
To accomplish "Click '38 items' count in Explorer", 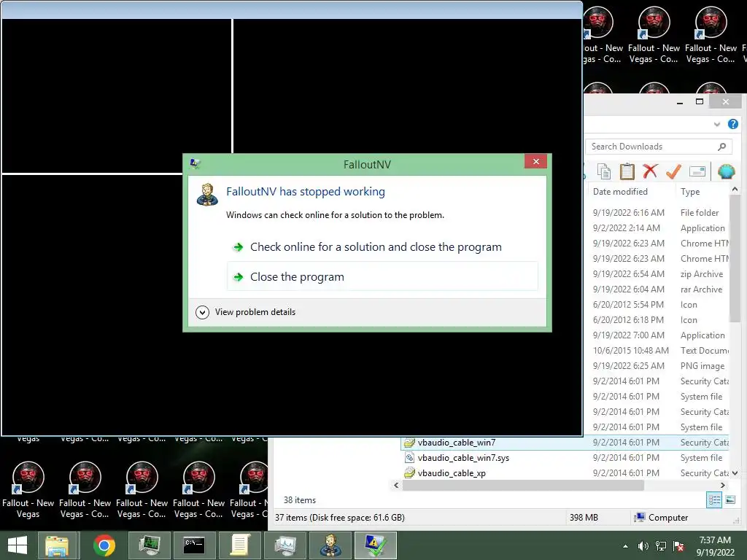I will coord(300,500).
